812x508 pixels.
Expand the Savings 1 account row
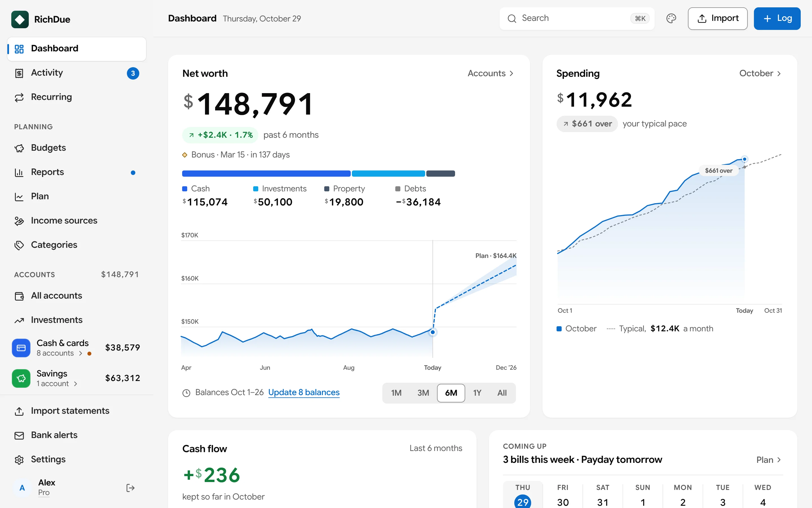point(57,384)
